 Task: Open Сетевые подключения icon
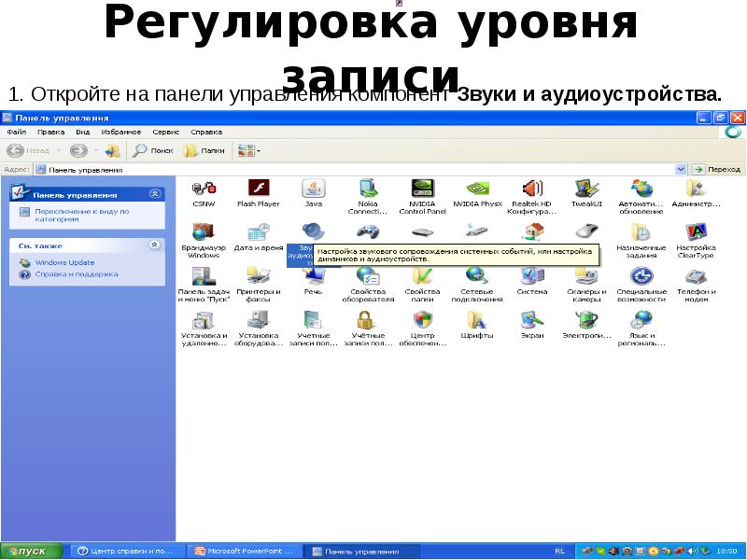click(x=477, y=285)
